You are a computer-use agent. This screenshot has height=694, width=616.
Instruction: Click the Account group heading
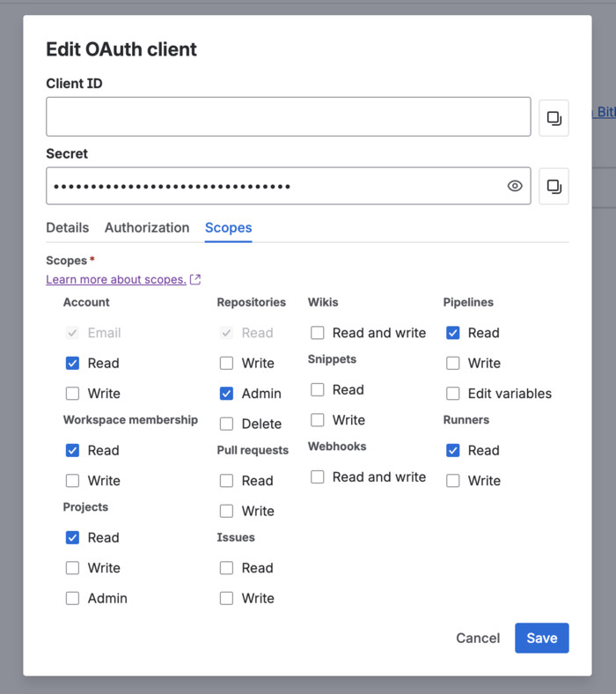[86, 302]
